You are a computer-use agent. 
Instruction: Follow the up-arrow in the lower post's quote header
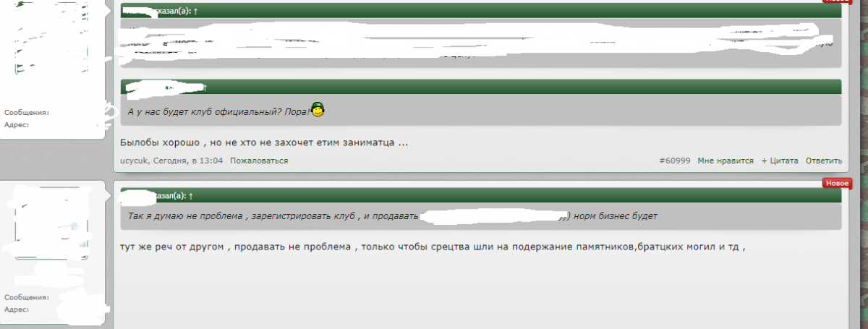192,196
